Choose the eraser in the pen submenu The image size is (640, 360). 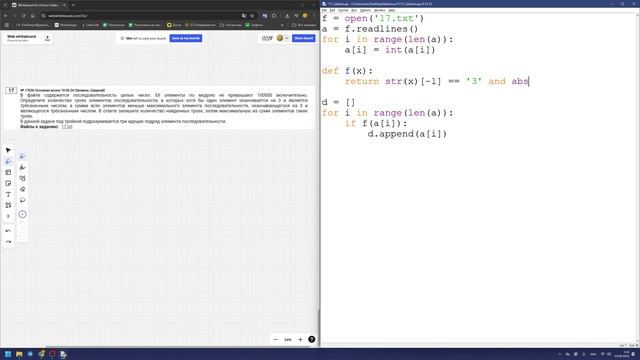(22, 189)
